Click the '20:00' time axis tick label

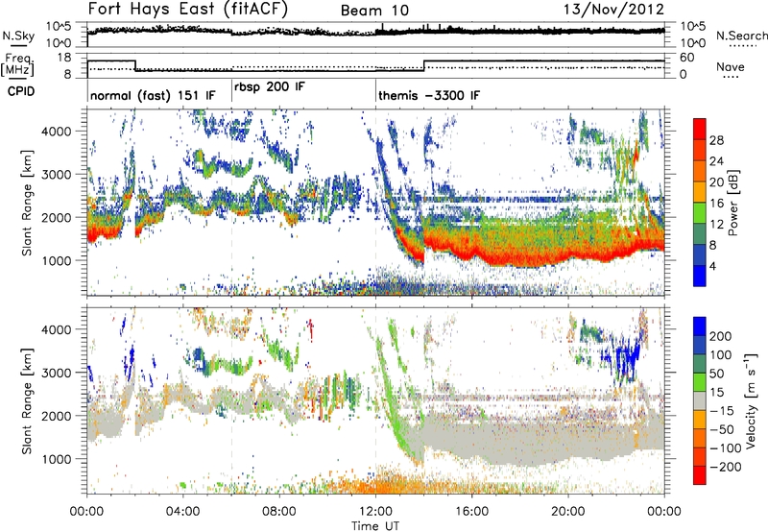click(567, 512)
